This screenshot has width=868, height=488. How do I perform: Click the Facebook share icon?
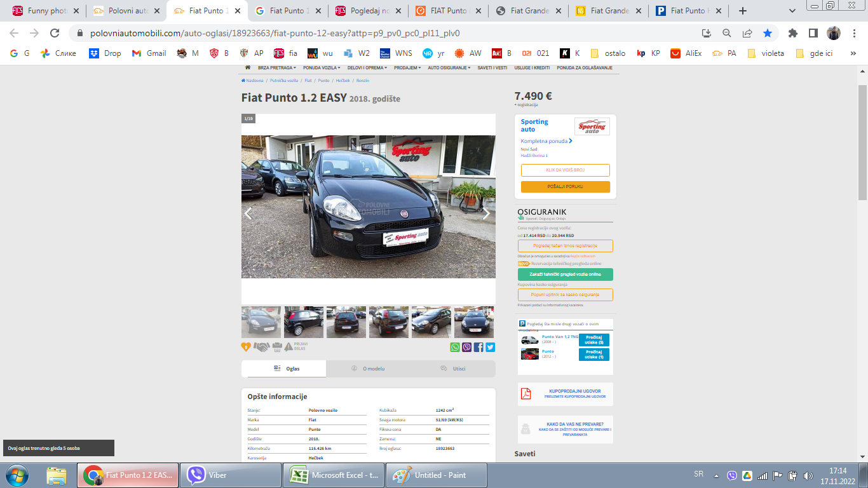(x=478, y=347)
